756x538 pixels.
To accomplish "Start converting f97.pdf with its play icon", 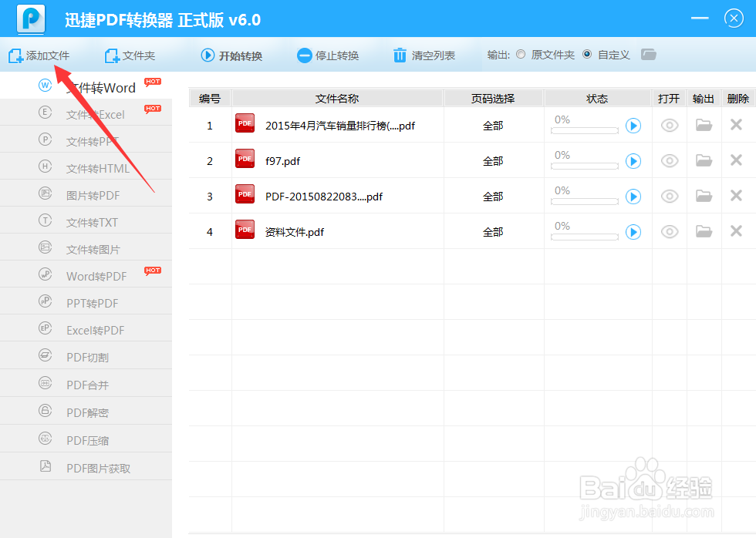I will 633,161.
